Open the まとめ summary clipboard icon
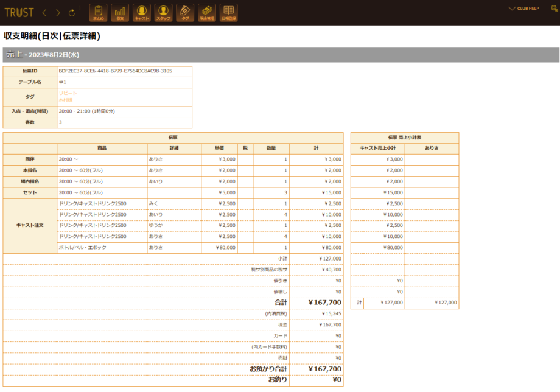 [98, 13]
